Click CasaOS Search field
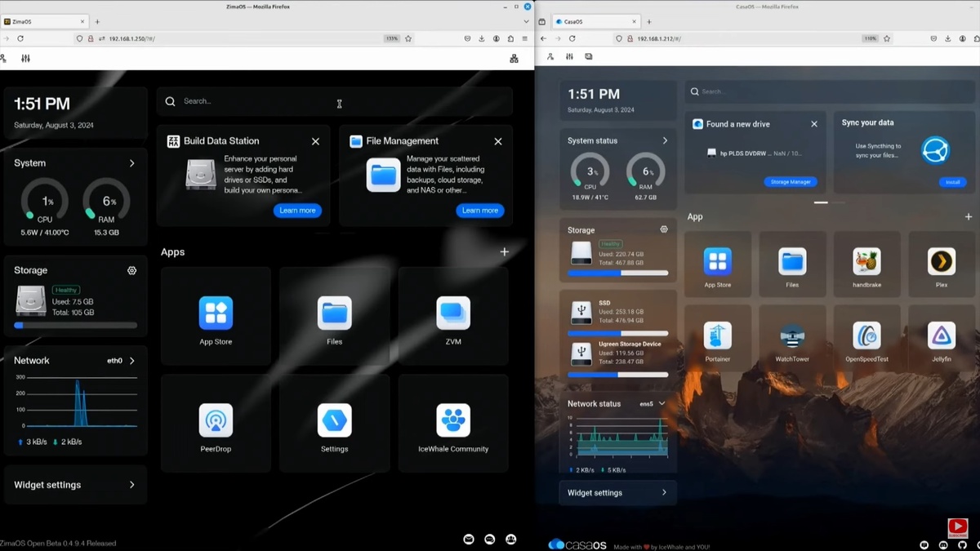Viewport: 980px width, 551px height. pyautogui.click(x=831, y=91)
